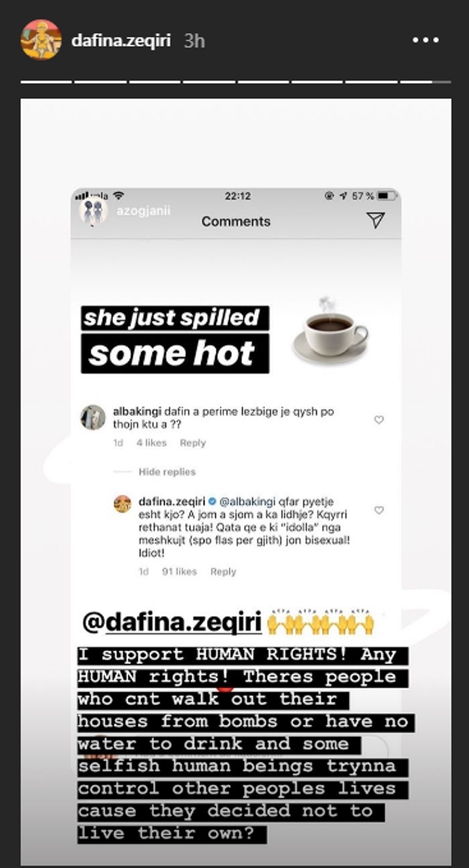
Task: Tap the paper plane share icon
Action: pyautogui.click(x=375, y=220)
